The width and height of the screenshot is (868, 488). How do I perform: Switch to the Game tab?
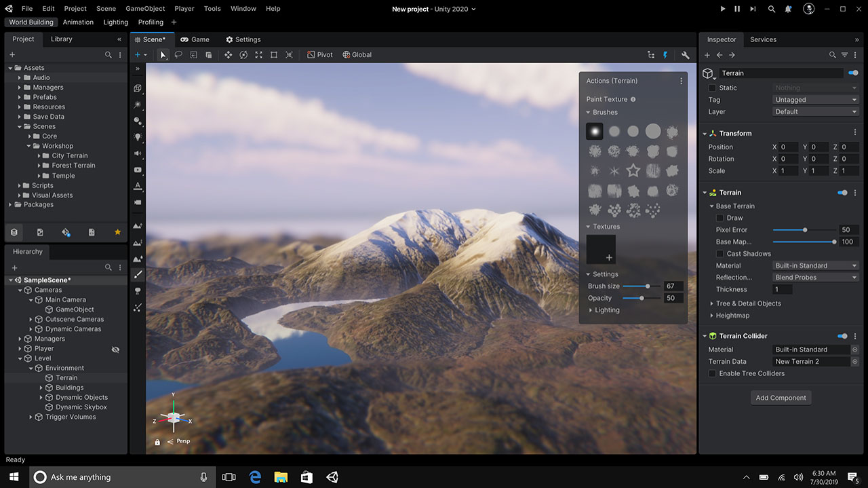[x=195, y=39]
